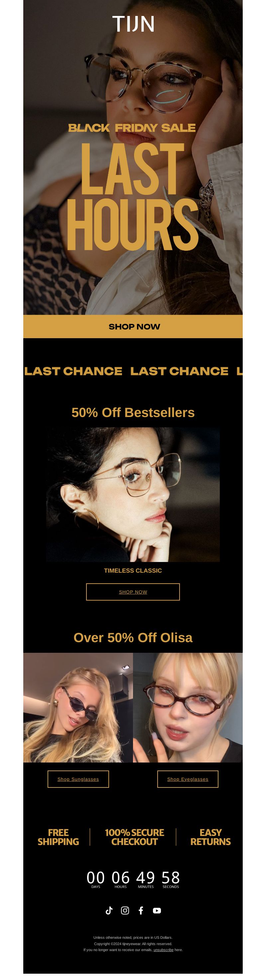Click the countdown timer display
266x980 pixels.
(133, 879)
